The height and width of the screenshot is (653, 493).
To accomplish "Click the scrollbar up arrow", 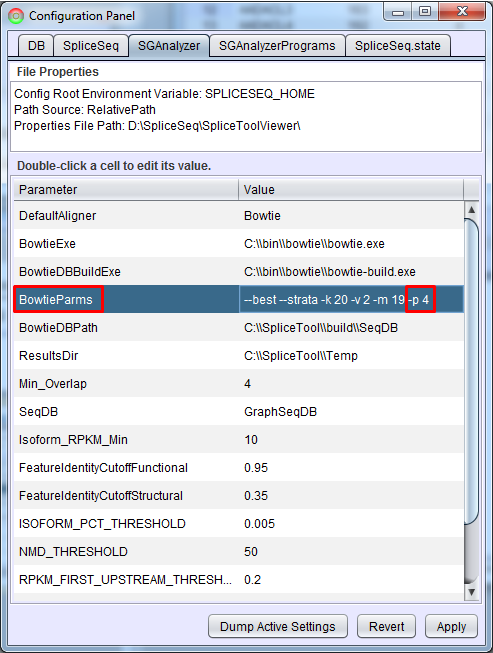I will tap(471, 209).
